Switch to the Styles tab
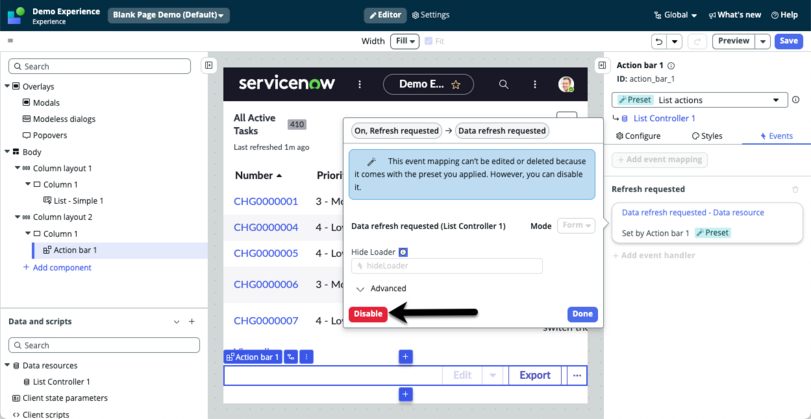Screen dimensions: 811x419 point(707,136)
